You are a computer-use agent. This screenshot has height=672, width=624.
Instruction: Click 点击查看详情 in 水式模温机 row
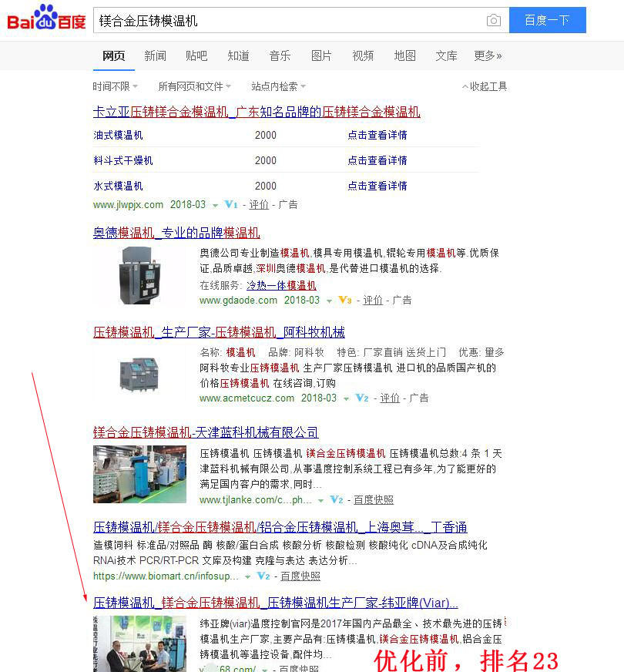(377, 186)
